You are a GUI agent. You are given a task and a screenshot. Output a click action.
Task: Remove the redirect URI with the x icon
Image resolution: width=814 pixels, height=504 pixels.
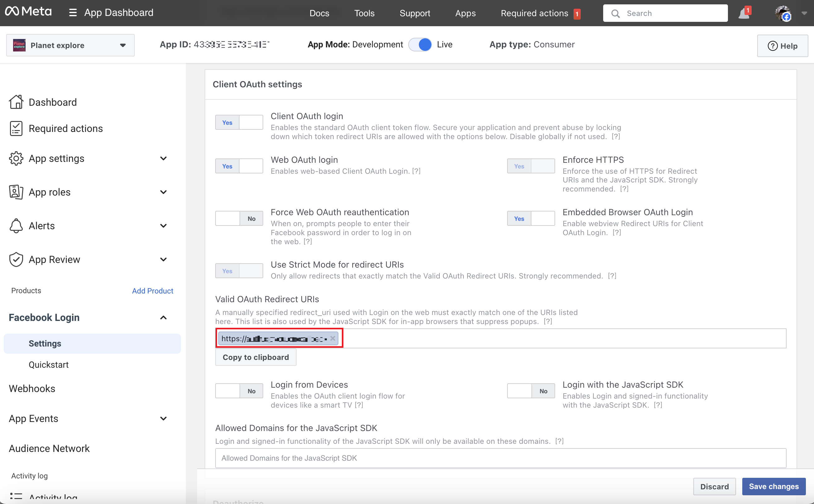coord(332,338)
